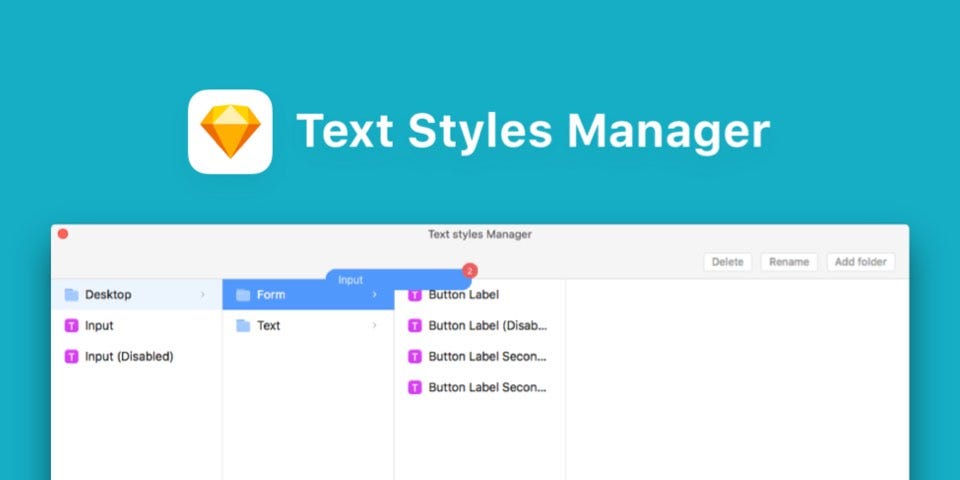Image resolution: width=960 pixels, height=480 pixels.
Task: Click the Desktop folder icon
Action: 72,295
